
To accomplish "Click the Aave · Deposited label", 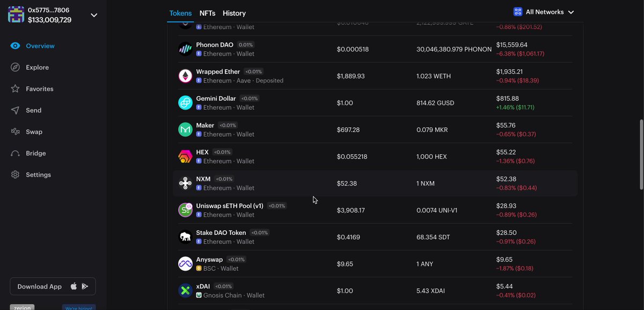I will coord(259,80).
